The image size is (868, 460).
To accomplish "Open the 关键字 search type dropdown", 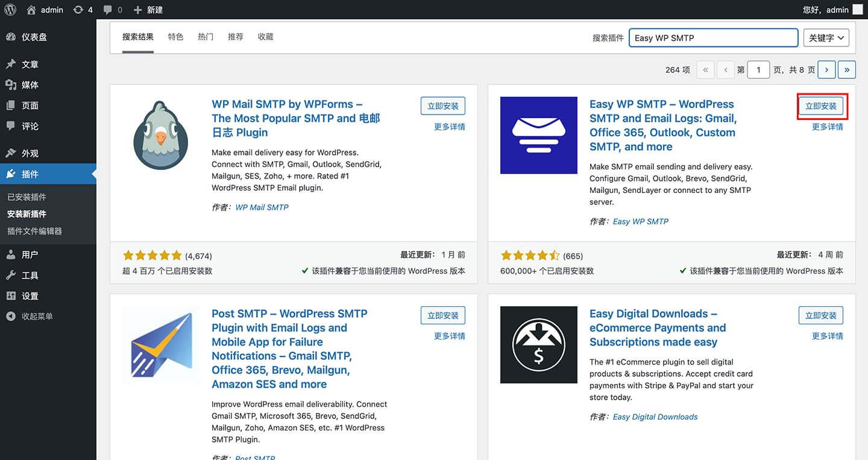I will pyautogui.click(x=826, y=37).
